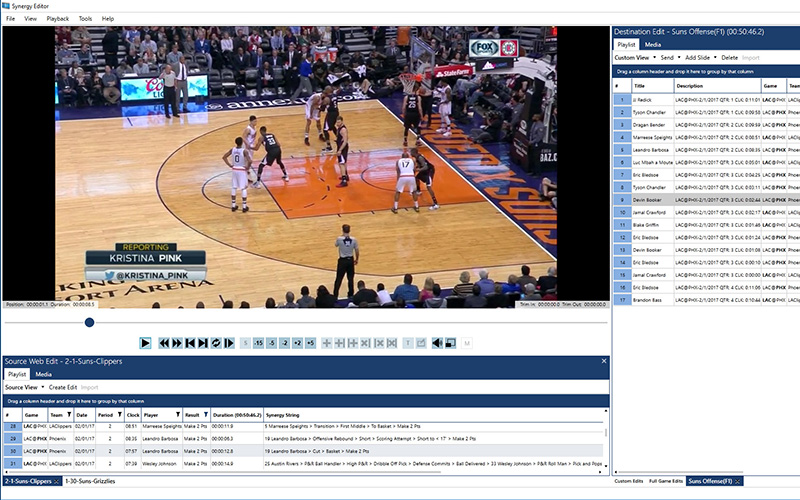Open the Playback menu
This screenshot has height=500, width=800.
coord(57,18)
